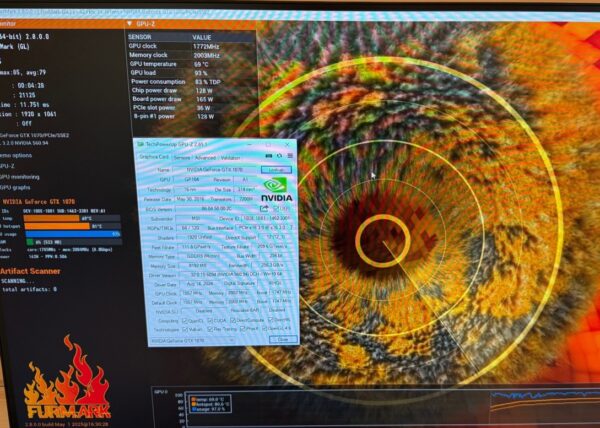The width and height of the screenshot is (600, 428).
Task: Click the Close button in GPU-Z
Action: (x=283, y=340)
